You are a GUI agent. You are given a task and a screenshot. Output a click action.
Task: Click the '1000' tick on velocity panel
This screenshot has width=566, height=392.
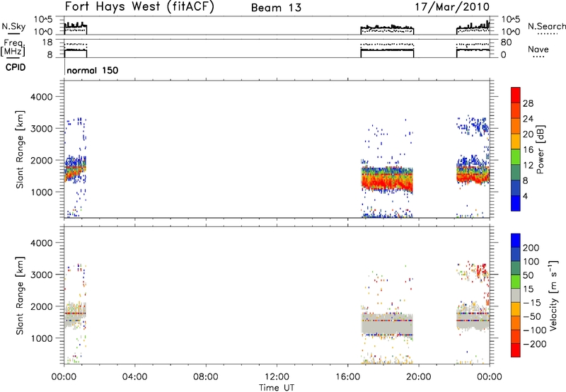41,338
